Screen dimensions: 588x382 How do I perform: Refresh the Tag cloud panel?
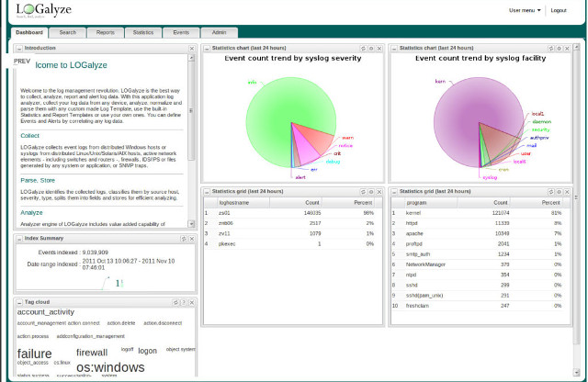pyautogui.click(x=175, y=301)
